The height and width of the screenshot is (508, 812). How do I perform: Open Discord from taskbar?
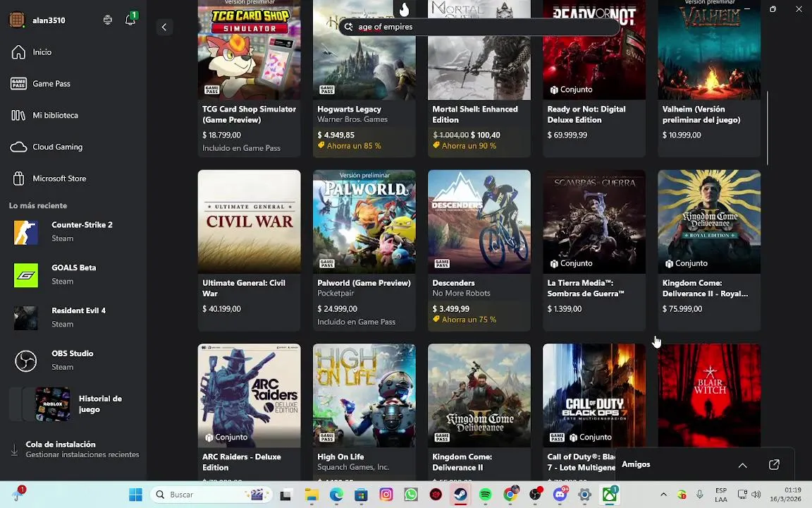(x=560, y=495)
